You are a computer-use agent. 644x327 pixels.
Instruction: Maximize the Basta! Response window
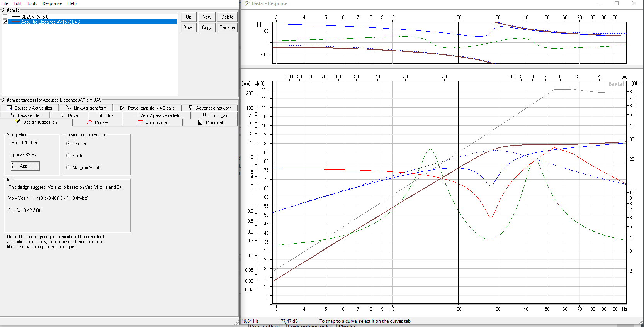pyautogui.click(x=617, y=3)
